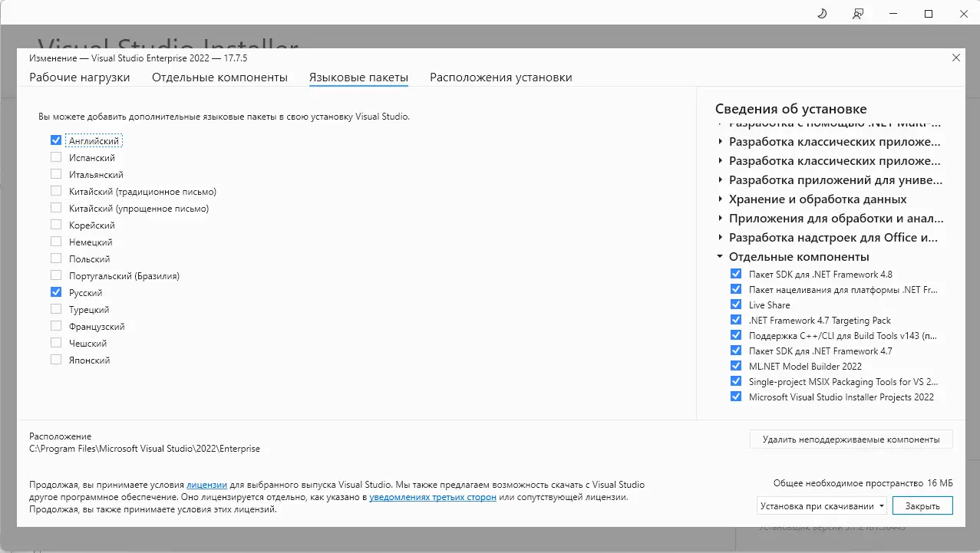The width and height of the screenshot is (980, 553).
Task: Check the Португальский (Бразилия) pack
Action: coord(56,275)
